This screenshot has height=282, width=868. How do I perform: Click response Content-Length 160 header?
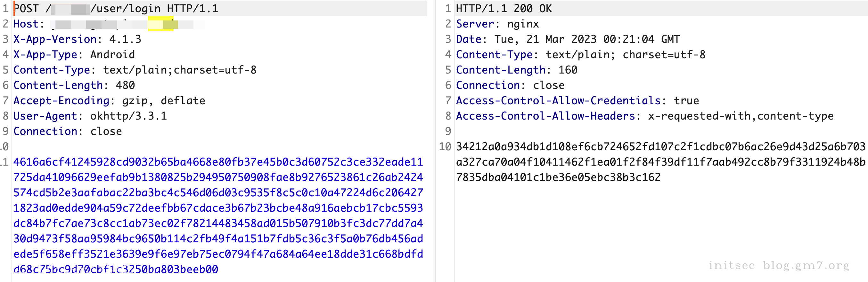(517, 70)
